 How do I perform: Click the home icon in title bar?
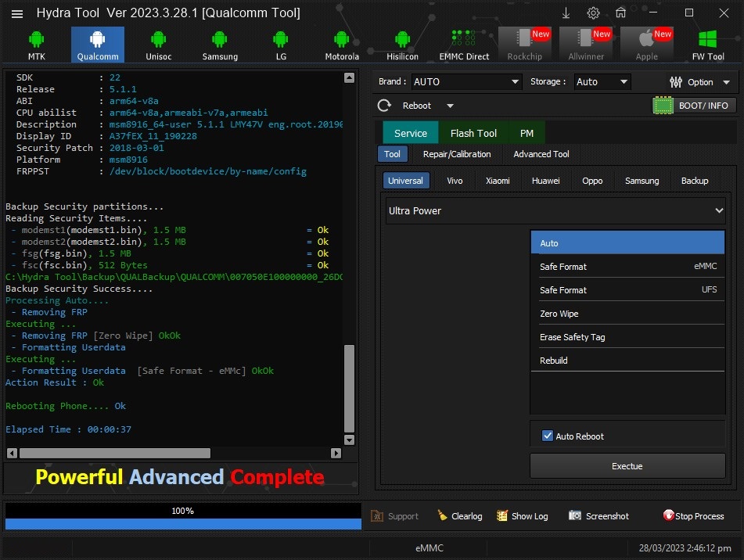[x=620, y=13]
